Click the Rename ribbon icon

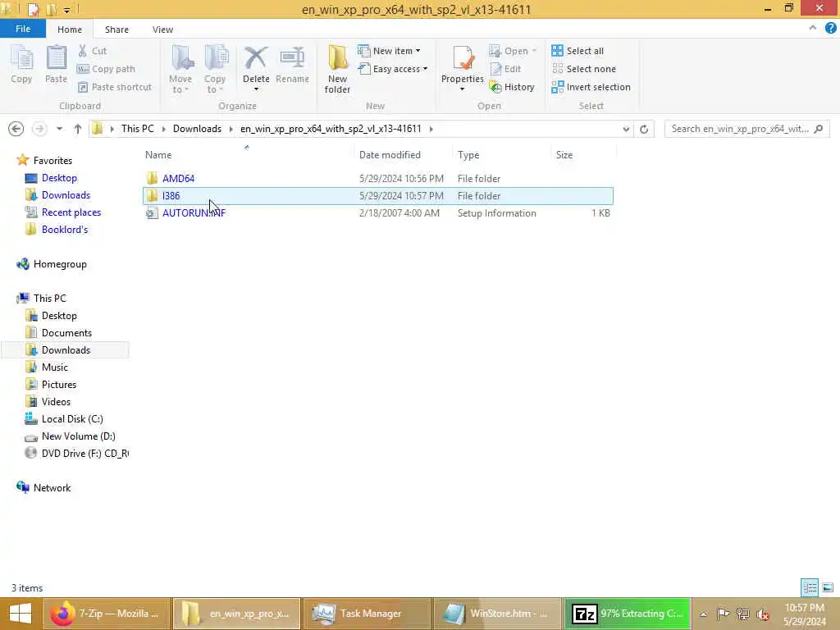pos(293,64)
